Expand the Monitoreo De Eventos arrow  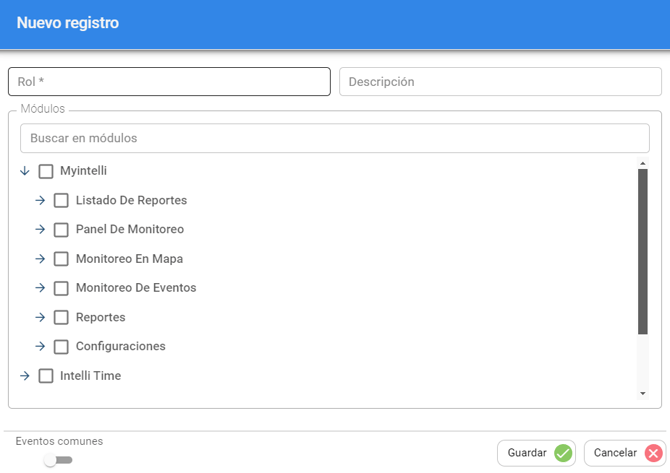40,288
